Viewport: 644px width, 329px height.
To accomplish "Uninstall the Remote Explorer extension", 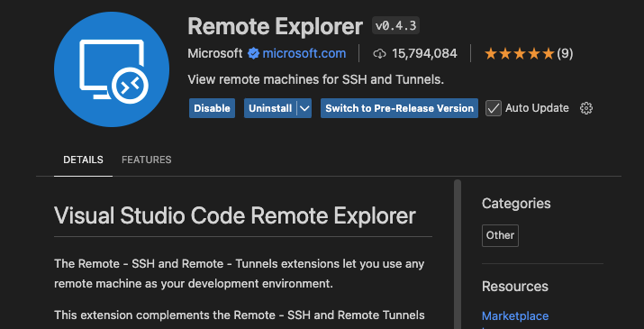I will [270, 108].
